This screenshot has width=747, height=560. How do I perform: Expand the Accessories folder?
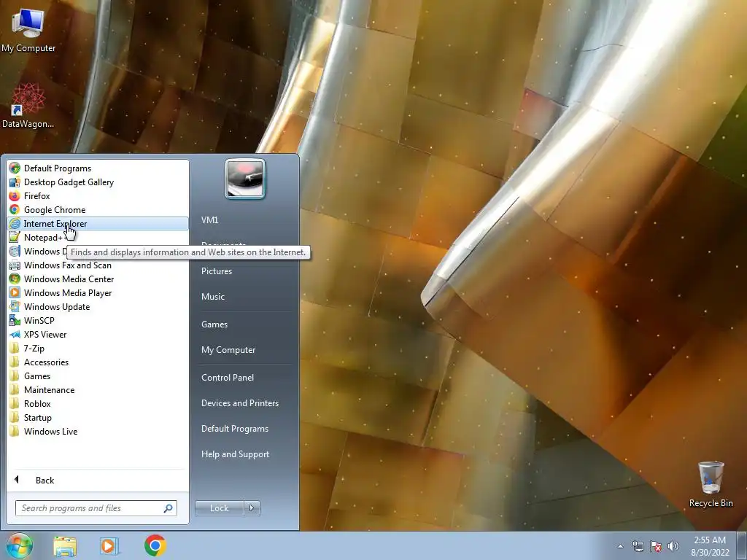click(98, 362)
